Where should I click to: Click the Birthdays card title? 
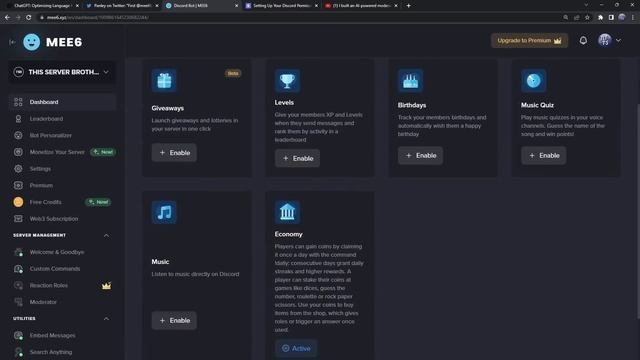(412, 105)
